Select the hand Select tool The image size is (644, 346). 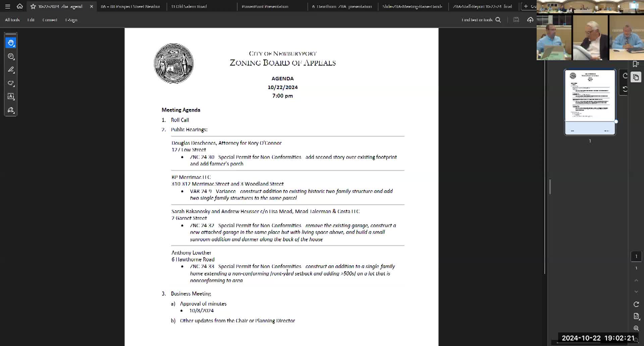[11, 43]
